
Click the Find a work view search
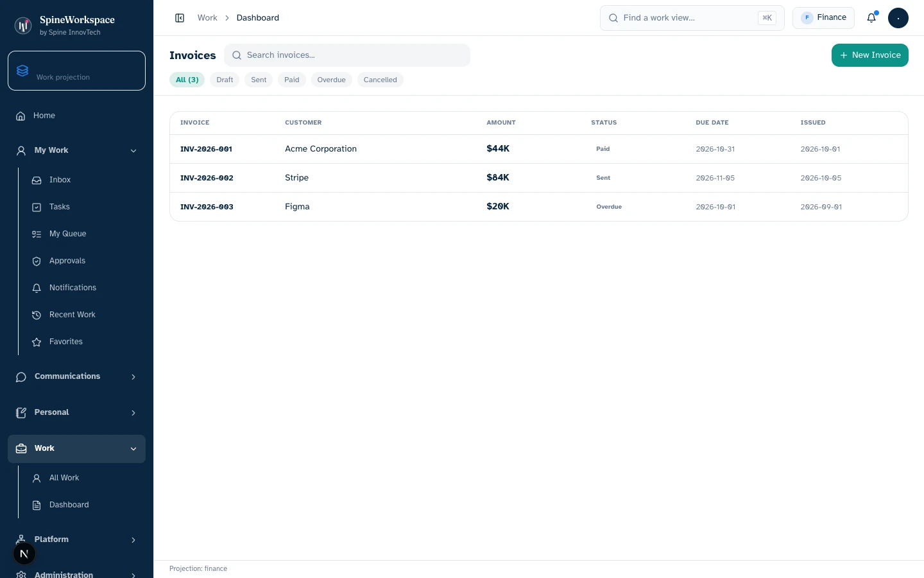pos(692,18)
